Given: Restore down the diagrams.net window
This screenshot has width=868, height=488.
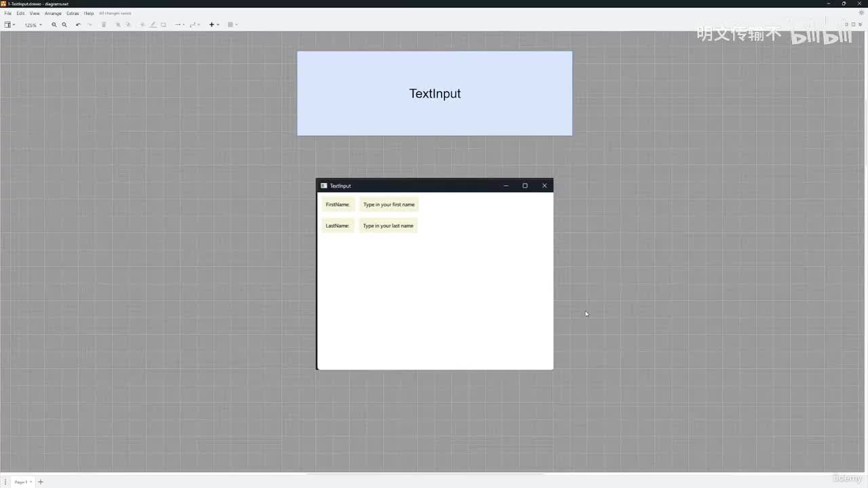Looking at the screenshot, I should (844, 3).
